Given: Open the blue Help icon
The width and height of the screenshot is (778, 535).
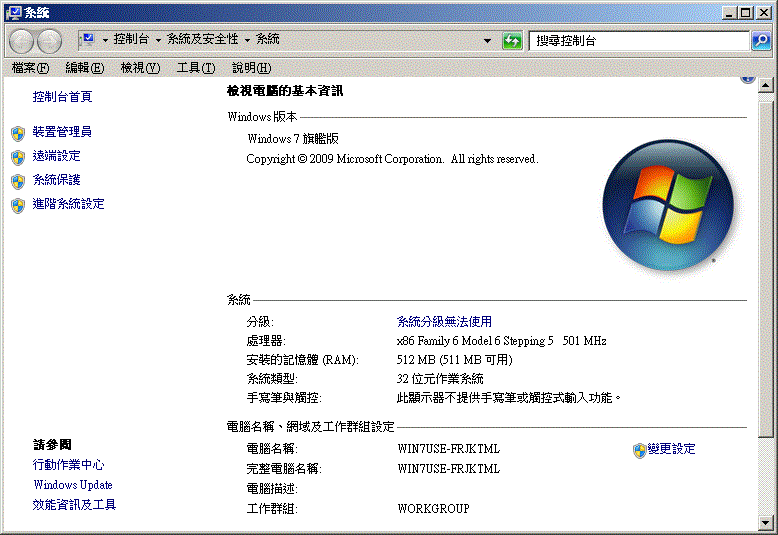Looking at the screenshot, I should click(x=747, y=78).
